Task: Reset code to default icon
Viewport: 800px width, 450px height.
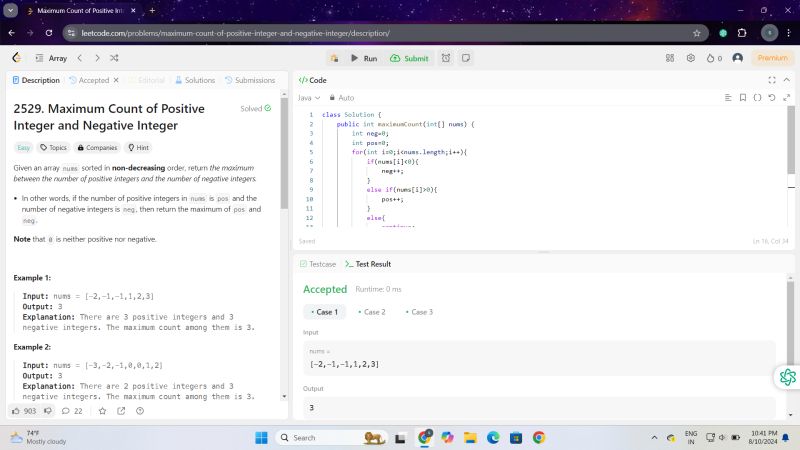Action: coord(772,97)
